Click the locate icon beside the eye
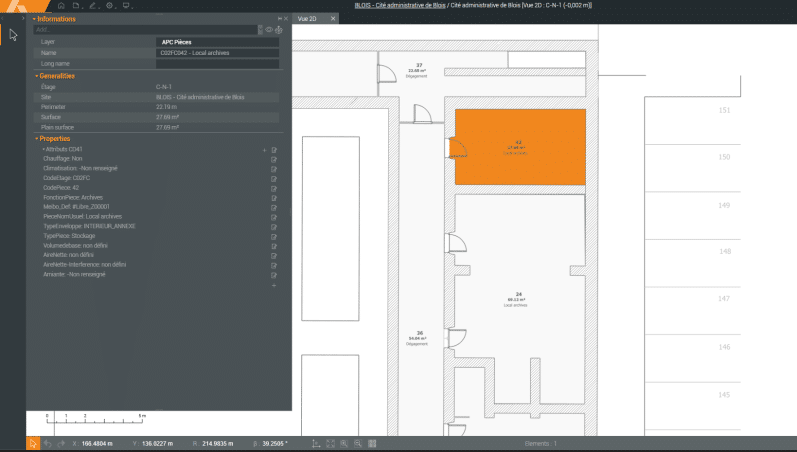Screen dimensions: 797x452 pyautogui.click(x=279, y=30)
